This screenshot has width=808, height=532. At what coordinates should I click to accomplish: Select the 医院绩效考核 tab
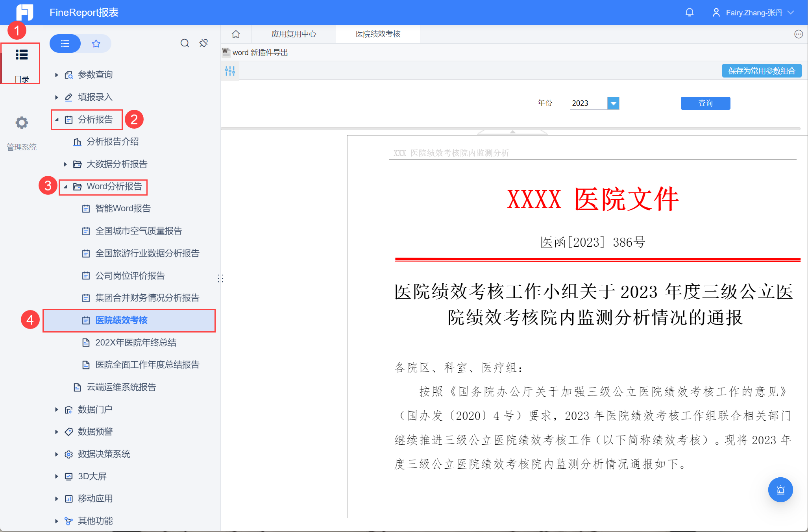378,34
